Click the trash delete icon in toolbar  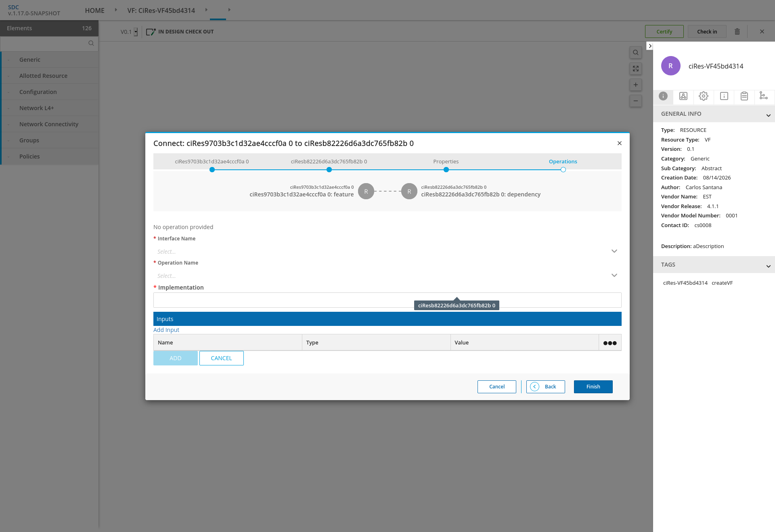pos(737,31)
